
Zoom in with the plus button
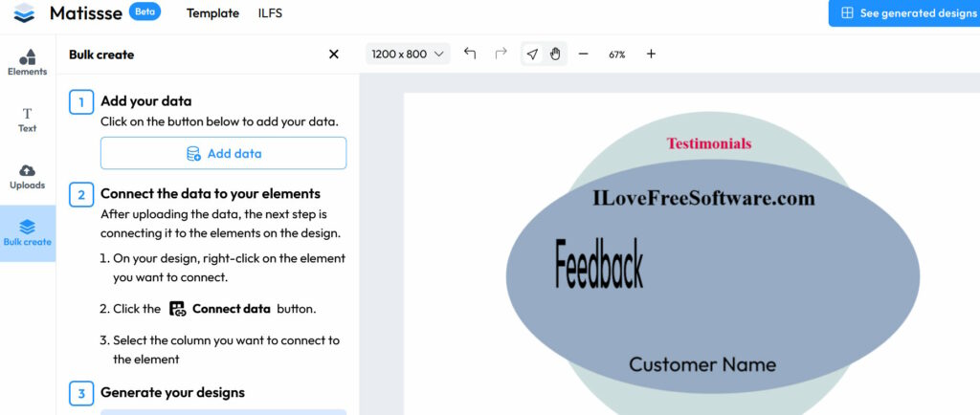(651, 55)
